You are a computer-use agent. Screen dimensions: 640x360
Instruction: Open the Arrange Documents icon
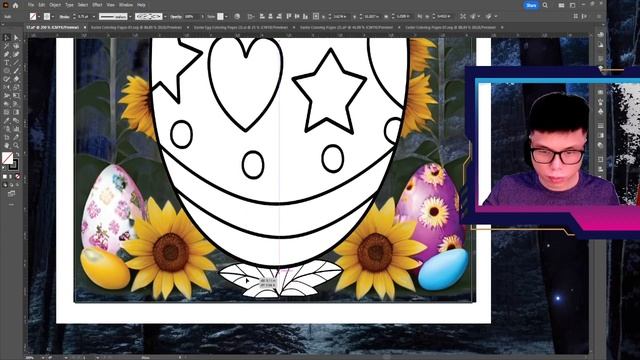561,5
